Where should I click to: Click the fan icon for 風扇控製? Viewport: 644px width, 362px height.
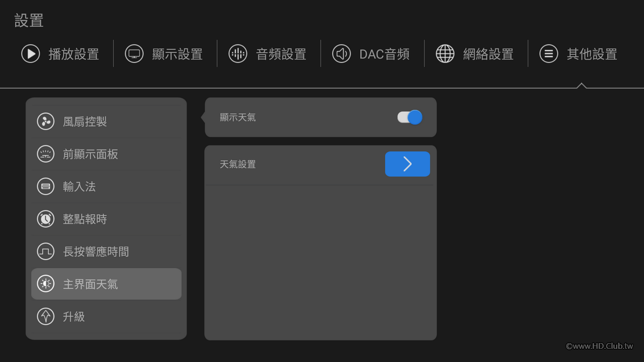pos(46,122)
